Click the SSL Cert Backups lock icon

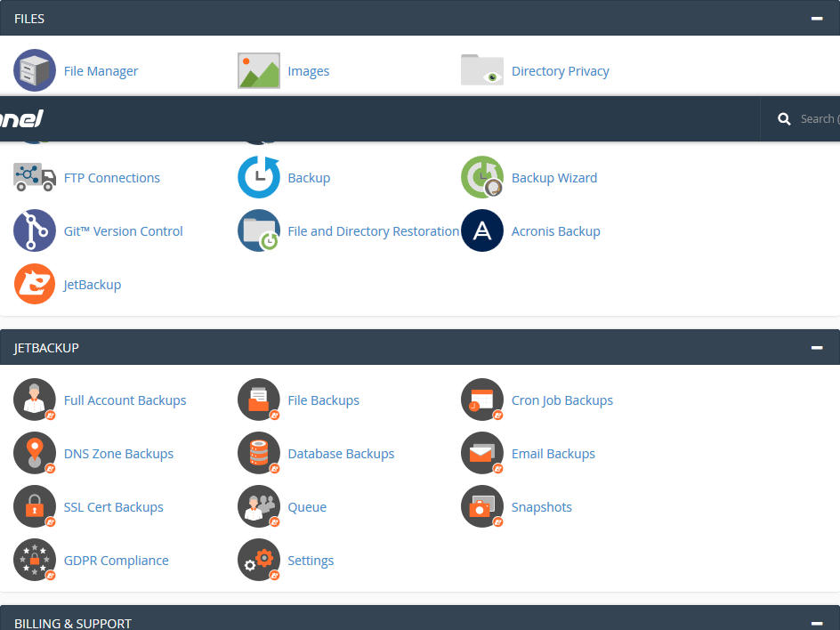tap(35, 507)
